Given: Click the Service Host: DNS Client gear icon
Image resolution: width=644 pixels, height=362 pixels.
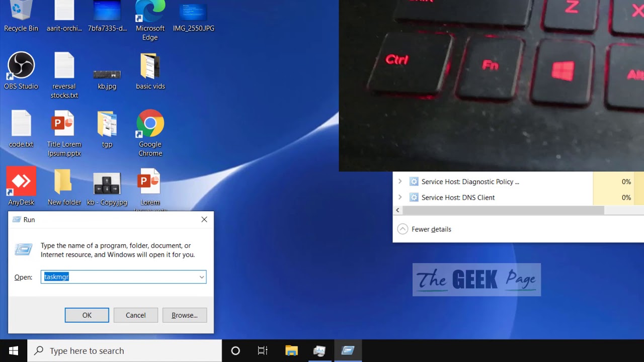Looking at the screenshot, I should 414,198.
